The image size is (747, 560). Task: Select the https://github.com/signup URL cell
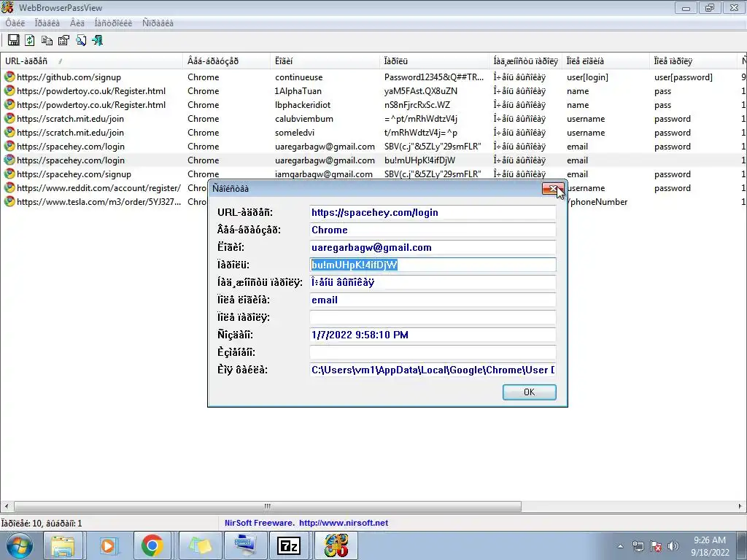(69, 77)
